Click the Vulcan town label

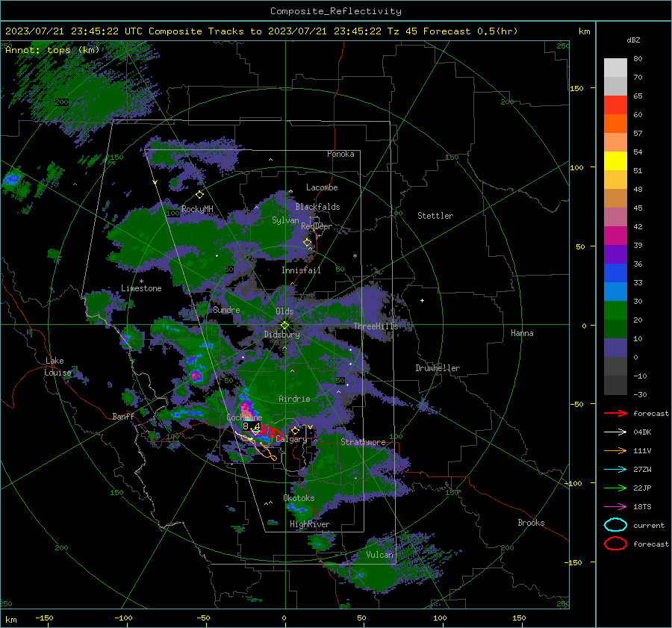coord(379,555)
